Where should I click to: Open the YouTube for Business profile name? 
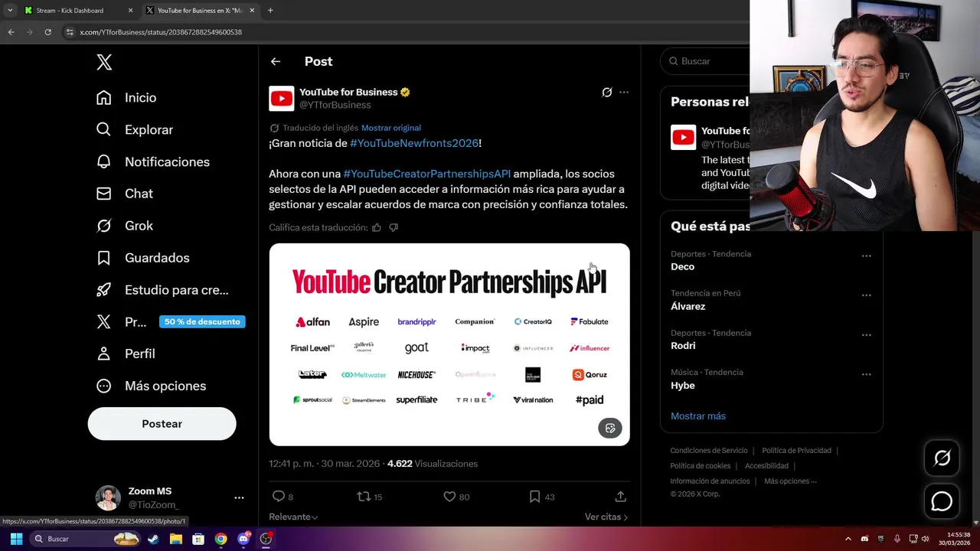click(348, 92)
